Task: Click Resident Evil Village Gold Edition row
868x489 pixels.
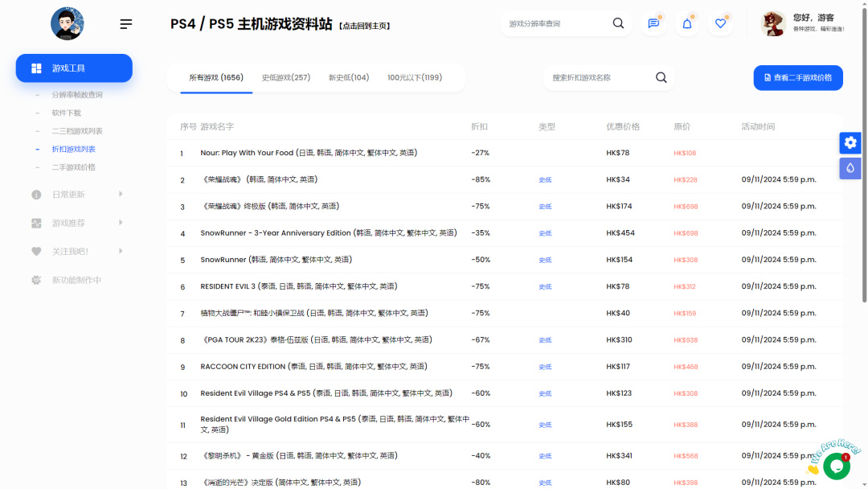Action: tap(505, 425)
